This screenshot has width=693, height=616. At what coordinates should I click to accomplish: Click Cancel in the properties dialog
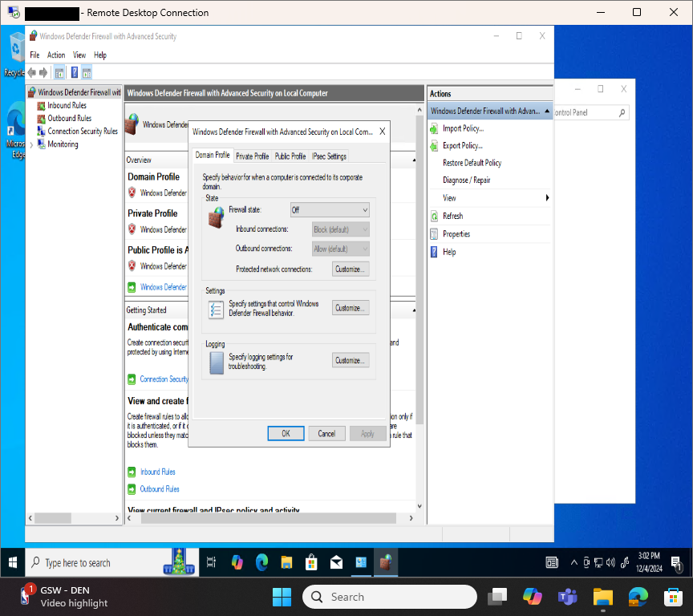point(326,433)
